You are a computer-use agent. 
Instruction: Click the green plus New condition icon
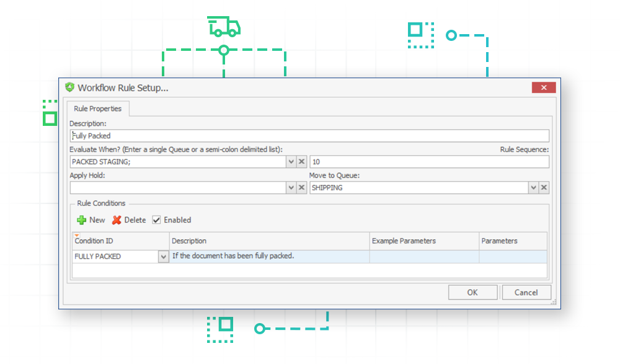[x=81, y=220]
